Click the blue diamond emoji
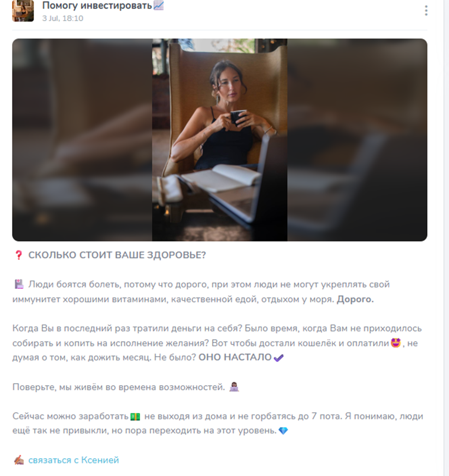Image resolution: width=449 pixels, height=476 pixels. [283, 431]
